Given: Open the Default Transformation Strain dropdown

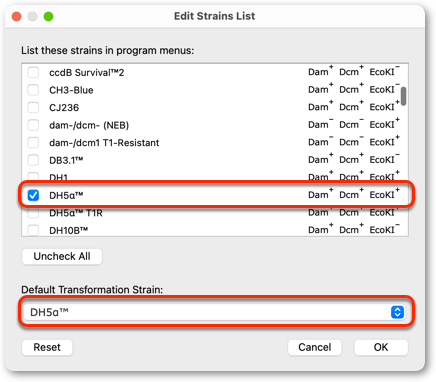Looking at the screenshot, I should (x=214, y=312).
